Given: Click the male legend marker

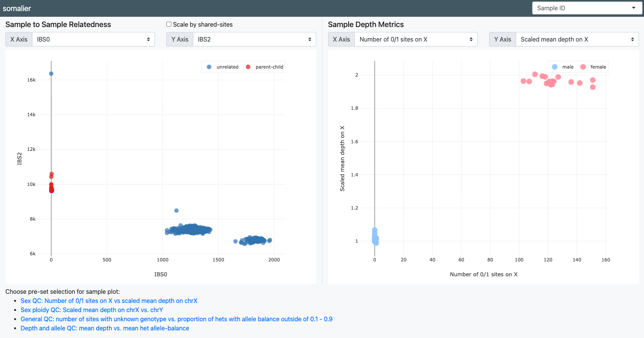Looking at the screenshot, I should pyautogui.click(x=555, y=67).
